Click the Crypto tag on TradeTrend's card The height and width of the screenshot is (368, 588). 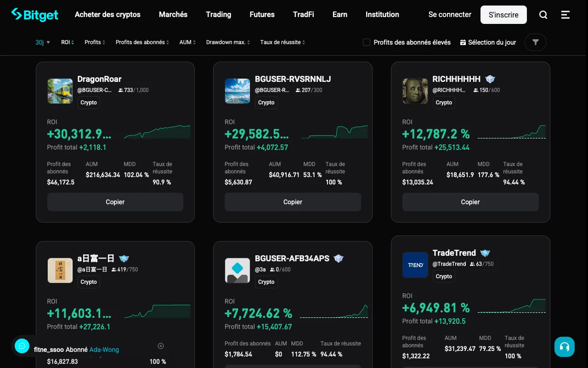(444, 276)
